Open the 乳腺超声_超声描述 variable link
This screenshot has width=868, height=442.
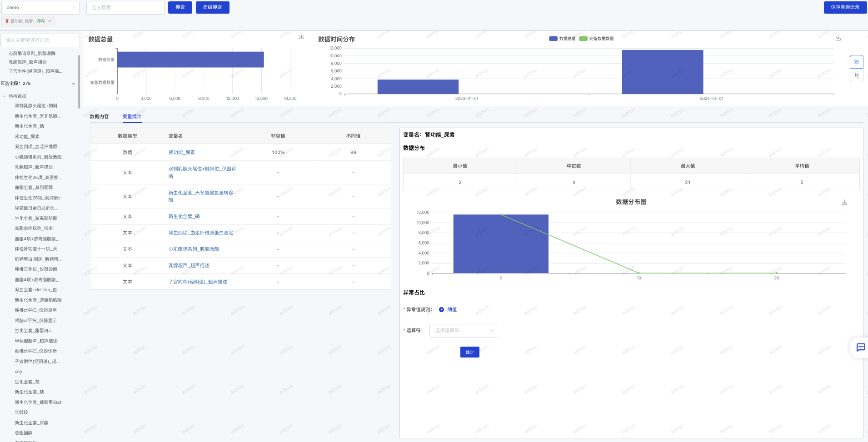189,266
